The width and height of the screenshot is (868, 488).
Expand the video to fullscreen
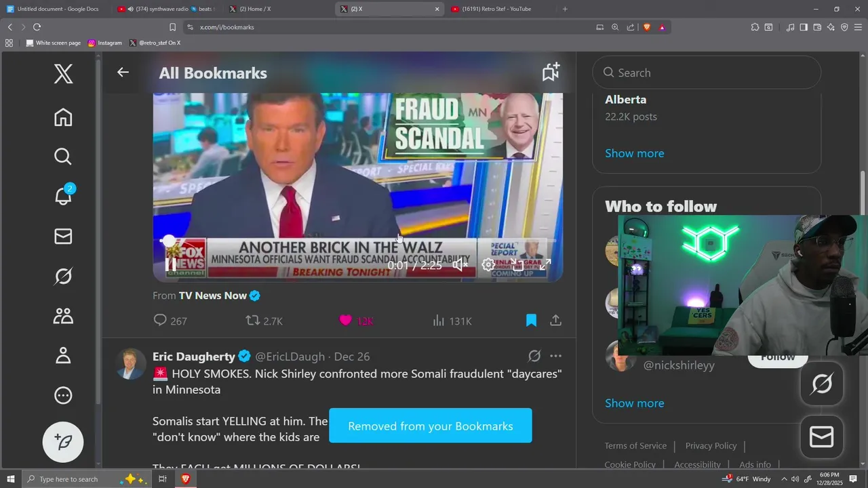545,264
